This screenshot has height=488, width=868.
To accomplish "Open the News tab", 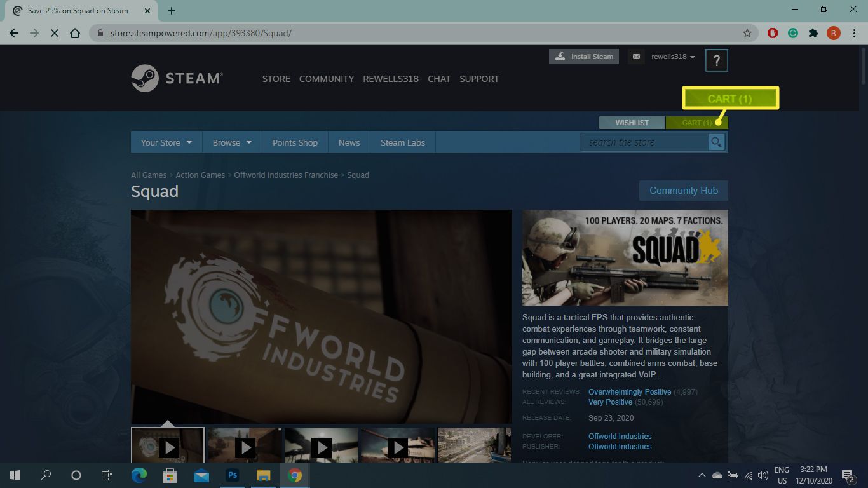I will 349,142.
